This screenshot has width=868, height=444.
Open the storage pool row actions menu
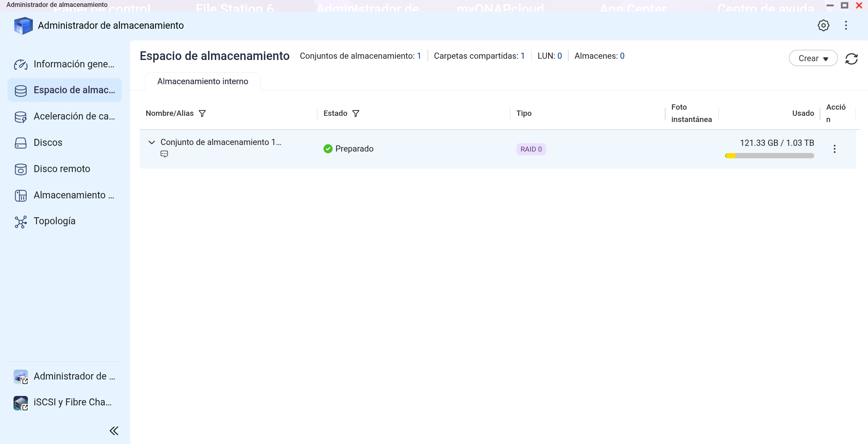(x=834, y=149)
